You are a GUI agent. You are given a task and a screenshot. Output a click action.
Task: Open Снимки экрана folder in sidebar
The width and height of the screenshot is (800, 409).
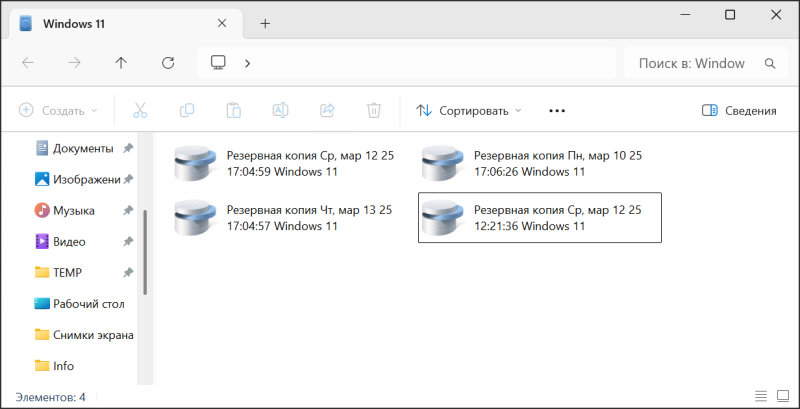pos(92,334)
